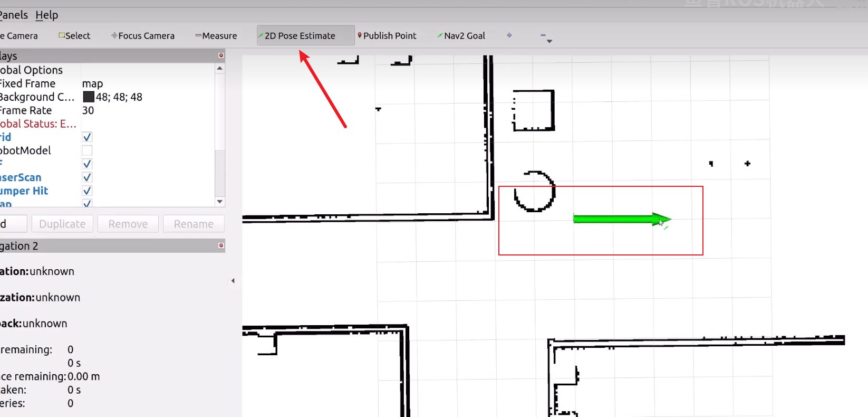The image size is (868, 417).
Task: Enable the RobotModel display checkbox
Action: (88, 150)
